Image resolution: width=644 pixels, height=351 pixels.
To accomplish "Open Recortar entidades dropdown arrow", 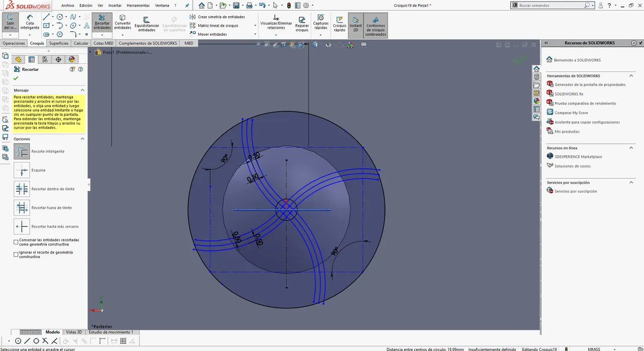I will pos(102,35).
